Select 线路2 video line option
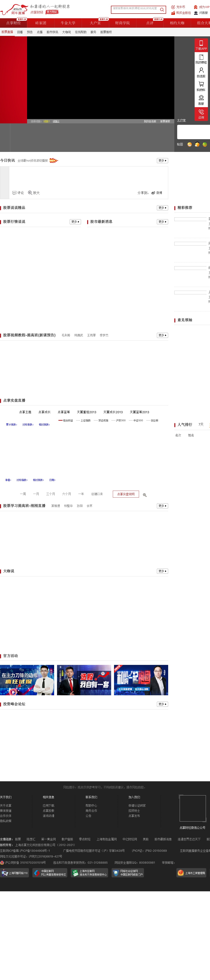This screenshot has width=210, height=980. pos(56,121)
